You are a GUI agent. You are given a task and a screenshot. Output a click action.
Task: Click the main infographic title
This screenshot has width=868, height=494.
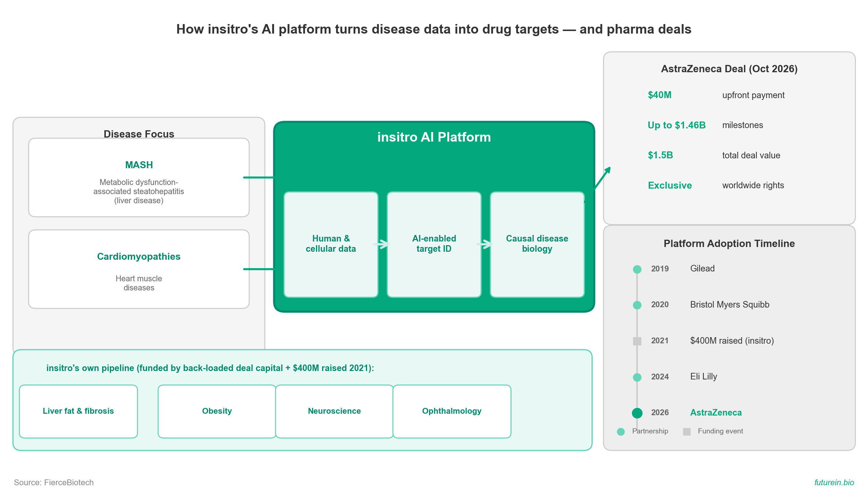click(434, 29)
